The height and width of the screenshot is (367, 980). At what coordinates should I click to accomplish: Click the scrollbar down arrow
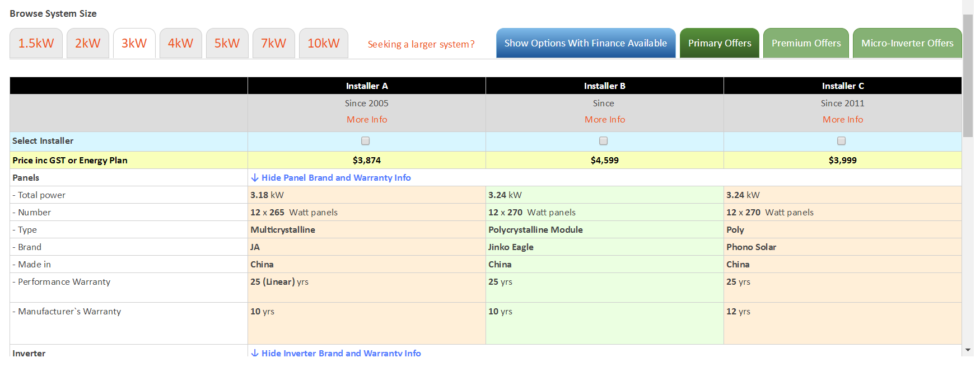pos(968,350)
